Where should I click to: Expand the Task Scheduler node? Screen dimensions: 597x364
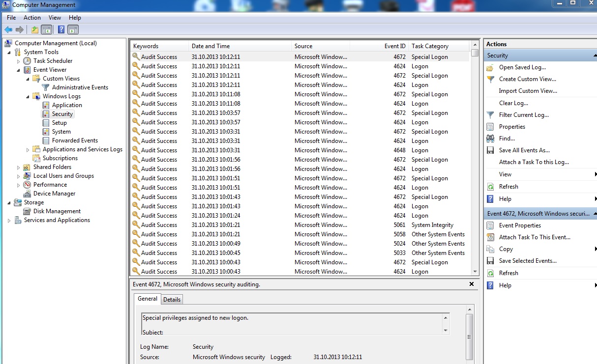[x=19, y=61]
